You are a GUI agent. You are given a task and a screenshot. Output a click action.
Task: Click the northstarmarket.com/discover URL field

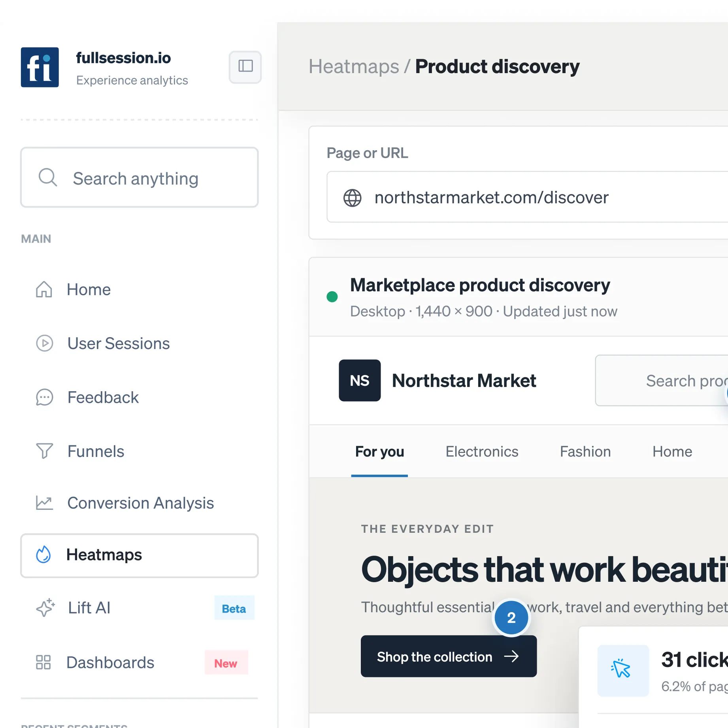coord(527,197)
